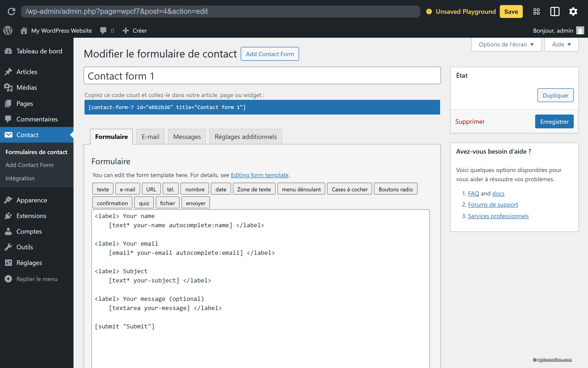Click the browser reload icon

pyautogui.click(x=11, y=11)
